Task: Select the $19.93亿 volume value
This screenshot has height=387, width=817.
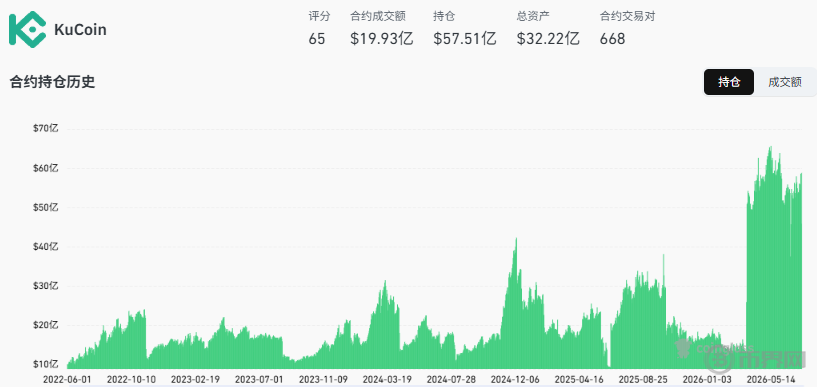Action: point(382,39)
